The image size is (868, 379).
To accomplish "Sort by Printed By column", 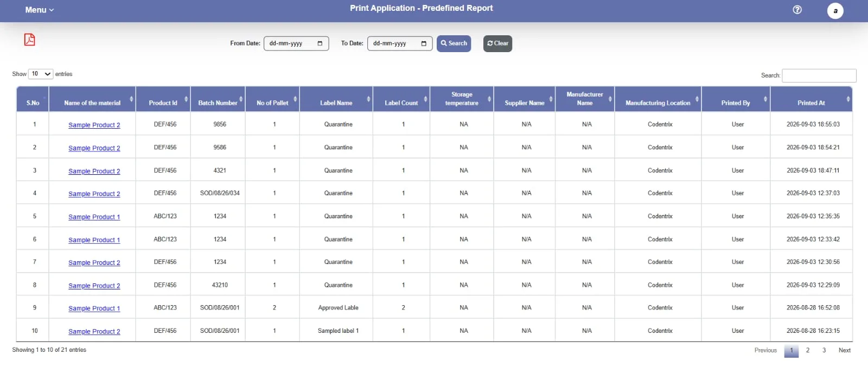I will coord(736,99).
